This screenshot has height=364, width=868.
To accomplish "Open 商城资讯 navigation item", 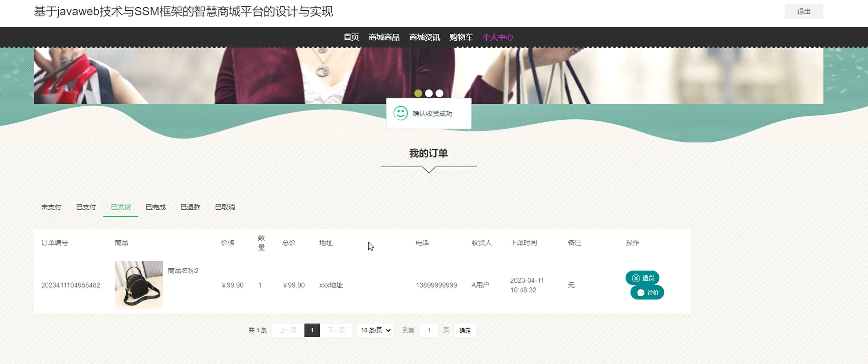I will coord(424,37).
